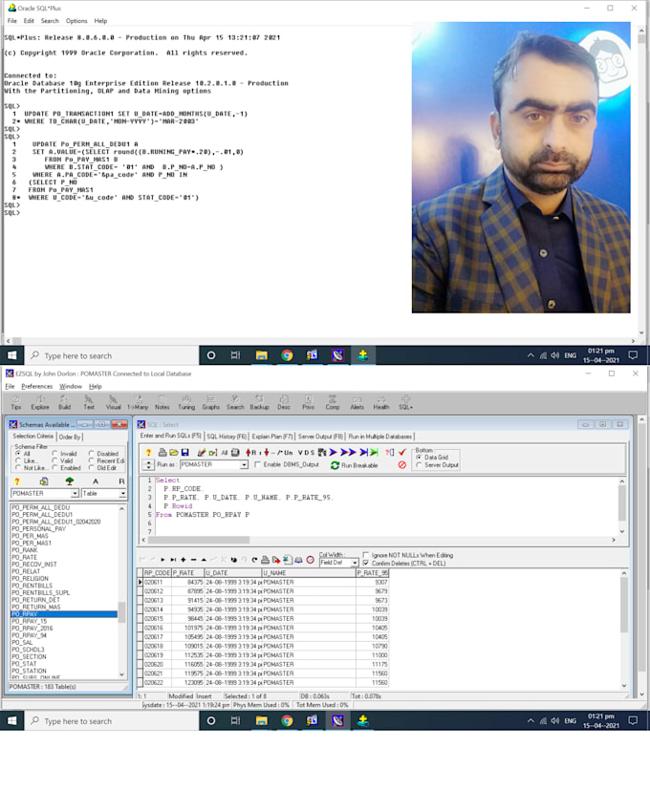Click the minus delete row icon in grid navigator
The height and width of the screenshot is (812, 650).
193,560
